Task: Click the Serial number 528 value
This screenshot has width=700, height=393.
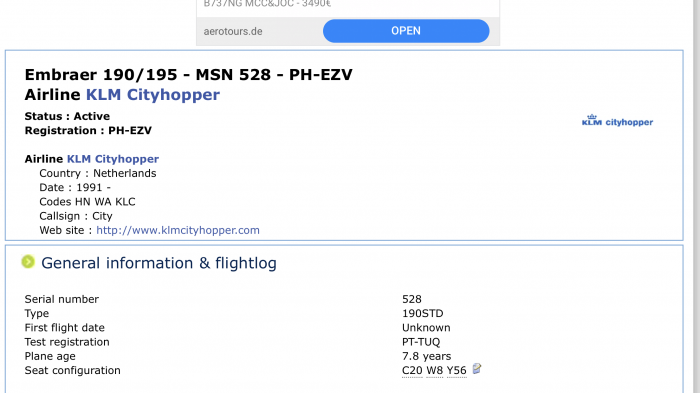Action: 412,299
